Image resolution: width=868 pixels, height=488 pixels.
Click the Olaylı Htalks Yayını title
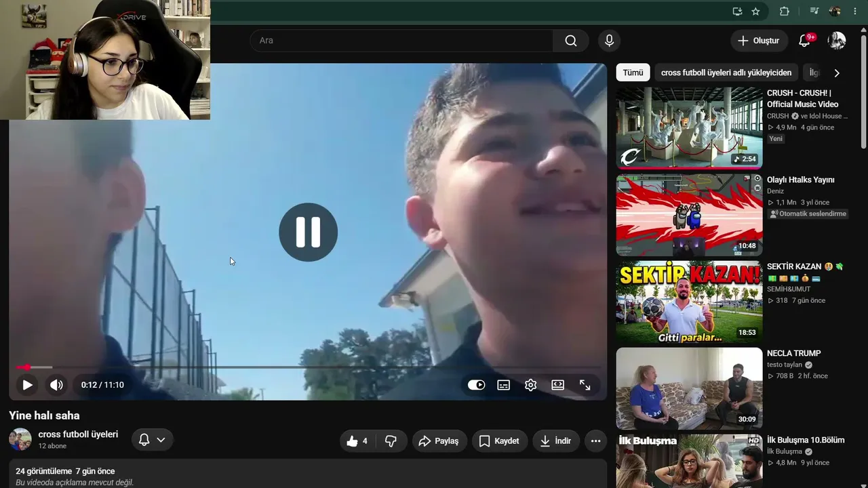(x=801, y=180)
